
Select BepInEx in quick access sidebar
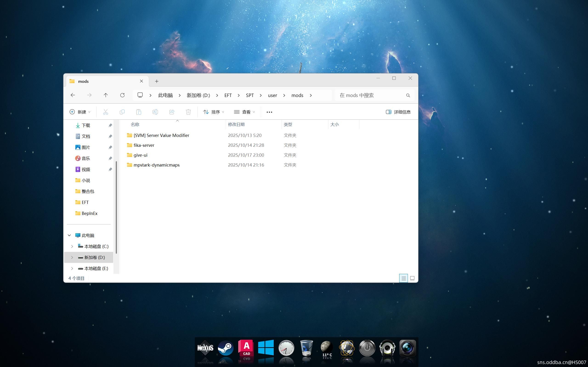pos(89,213)
